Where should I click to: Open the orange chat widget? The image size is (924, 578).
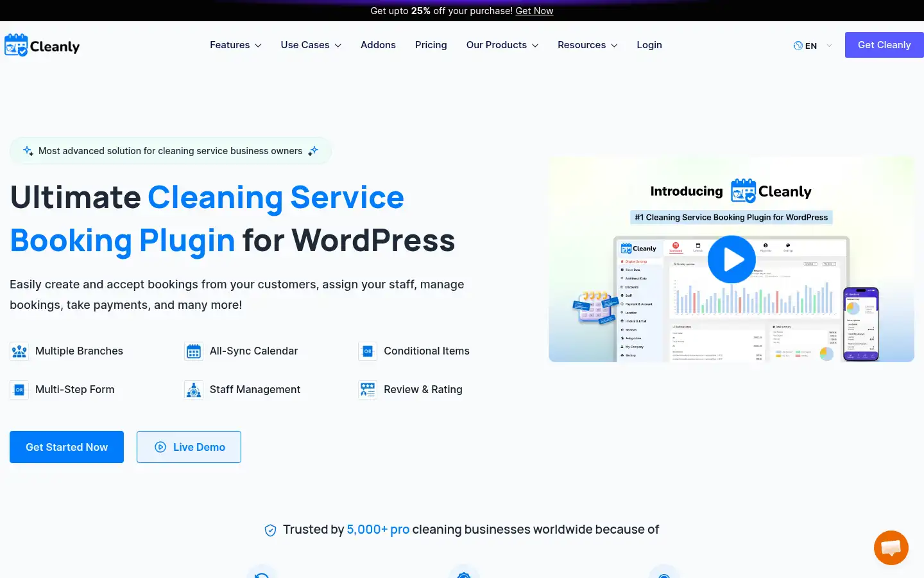[x=891, y=548]
